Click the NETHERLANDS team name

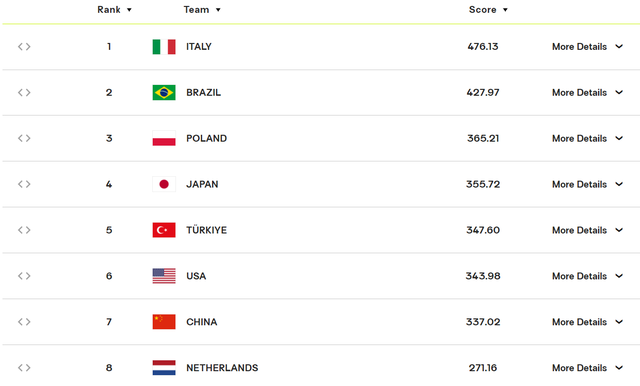pos(222,368)
